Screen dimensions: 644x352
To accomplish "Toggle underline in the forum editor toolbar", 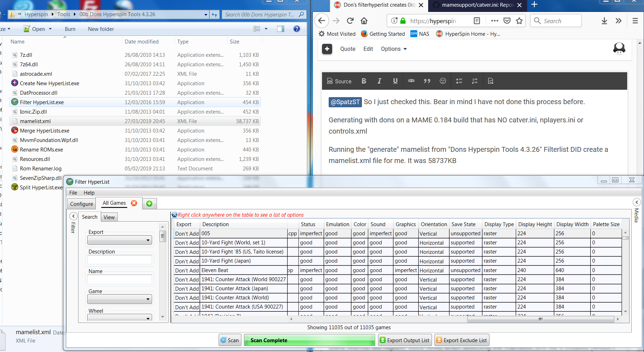I will tap(395, 81).
